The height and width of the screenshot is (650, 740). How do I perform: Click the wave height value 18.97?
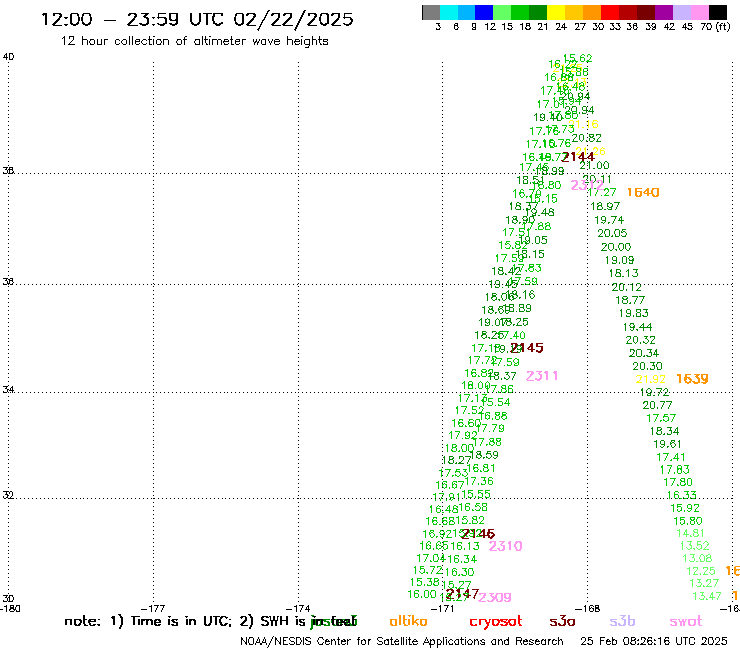pos(605,206)
